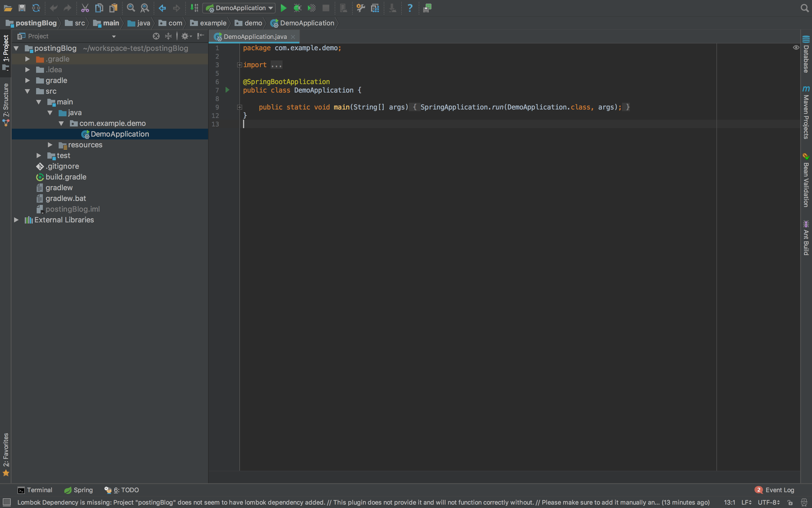Click the Copy icon in toolbar

(99, 8)
